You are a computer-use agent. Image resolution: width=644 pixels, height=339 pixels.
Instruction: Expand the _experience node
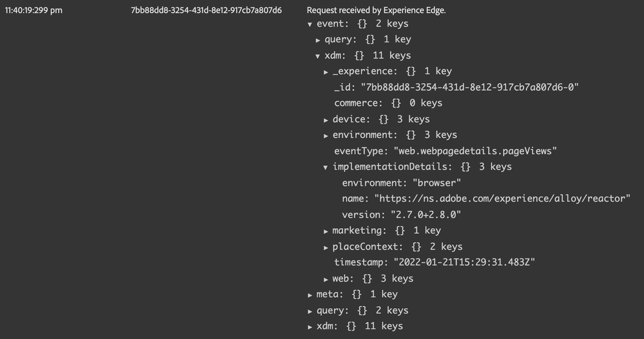tap(326, 72)
